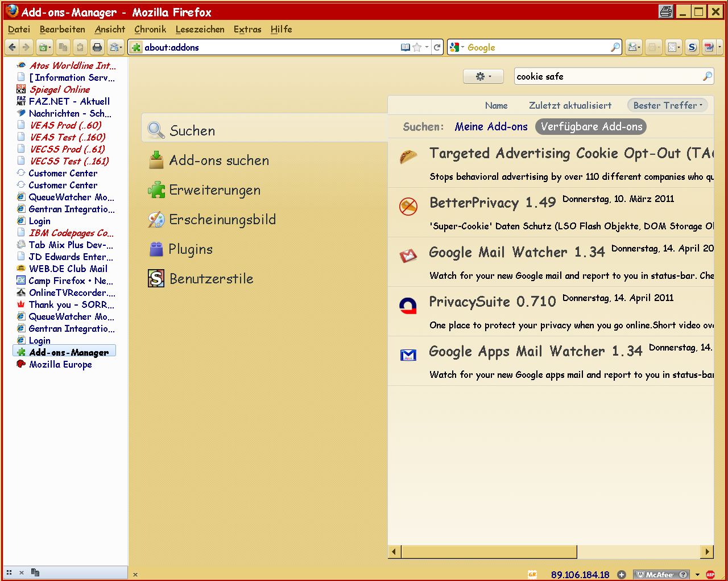
Task: Sort results by Bester Treffer
Action: tap(667, 105)
